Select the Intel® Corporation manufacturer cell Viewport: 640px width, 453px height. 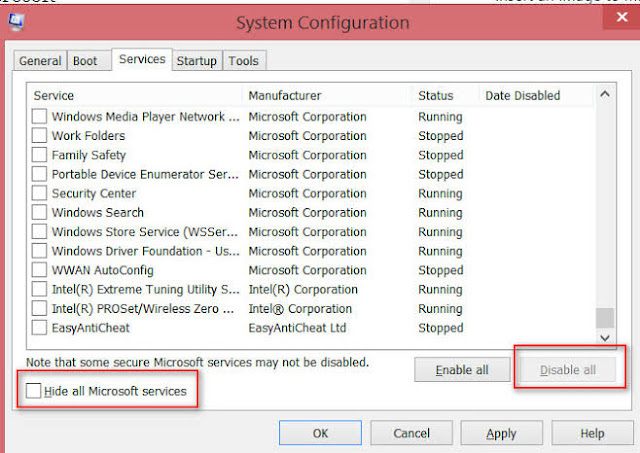pos(300,309)
